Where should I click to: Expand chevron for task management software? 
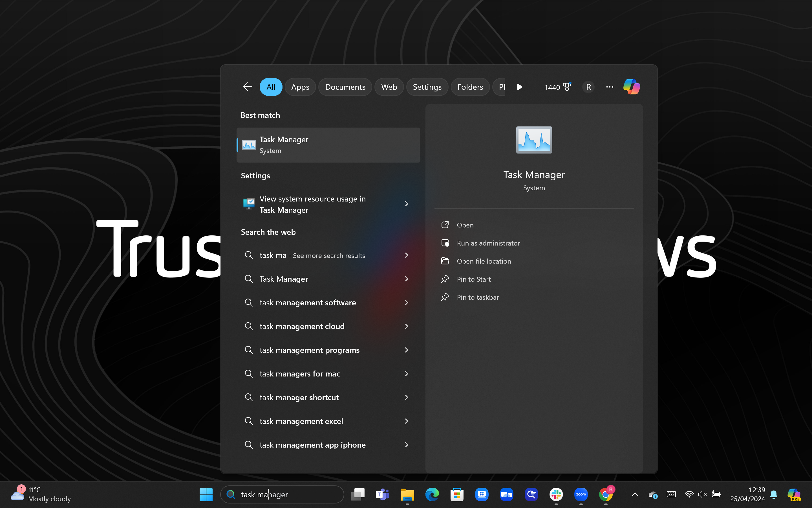click(406, 303)
